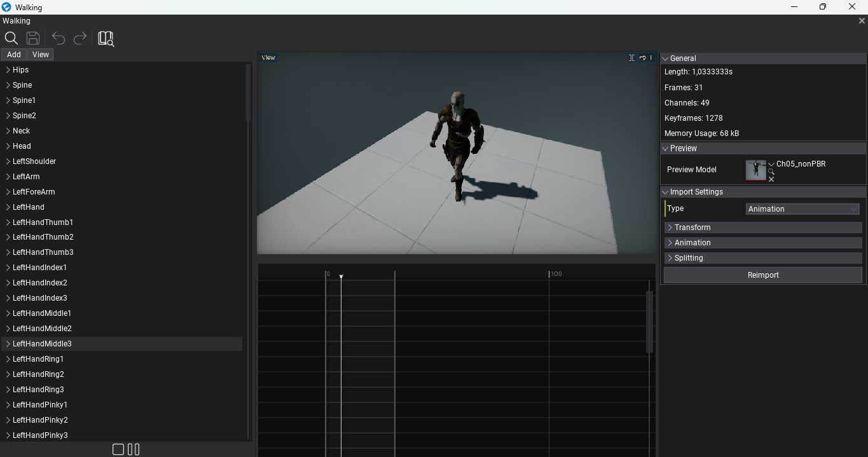Click the magnifier icon beside Ch05_nonPBR

point(771,172)
